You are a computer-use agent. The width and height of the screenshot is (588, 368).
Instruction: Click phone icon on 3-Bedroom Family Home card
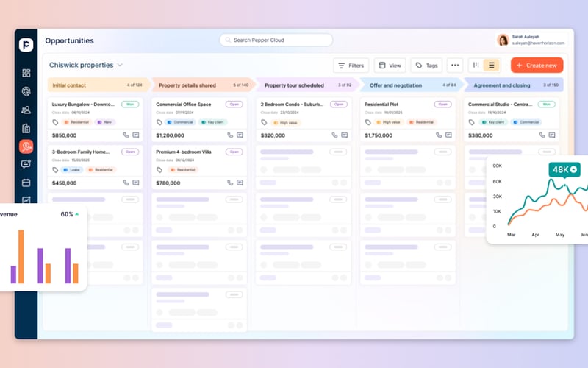126,183
